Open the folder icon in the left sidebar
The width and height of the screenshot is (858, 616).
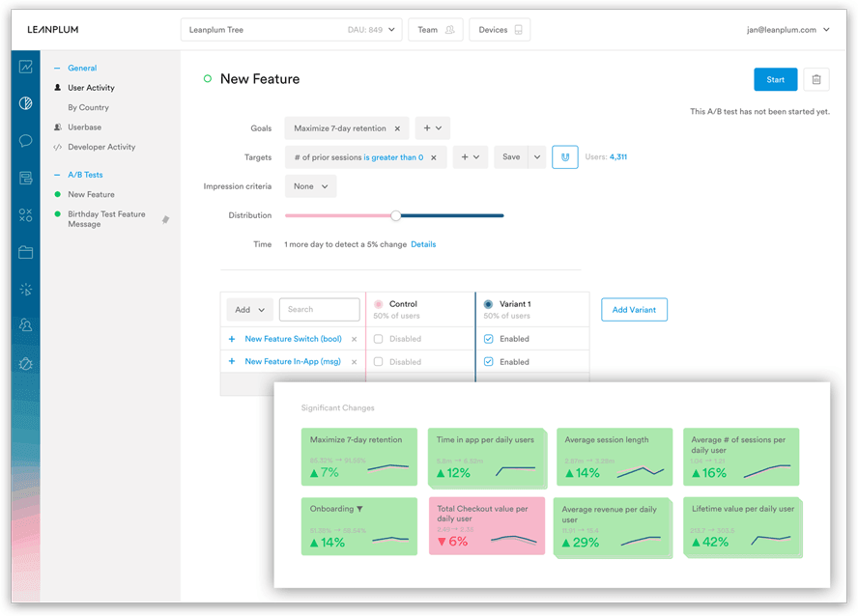coord(26,252)
